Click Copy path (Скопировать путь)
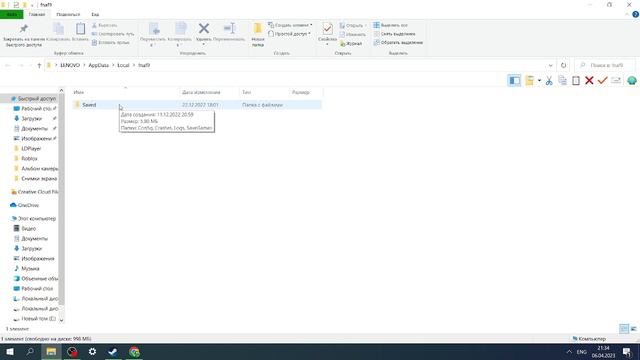Image resolution: width=640 pixels, height=360 pixels. pyautogui.click(x=113, y=34)
